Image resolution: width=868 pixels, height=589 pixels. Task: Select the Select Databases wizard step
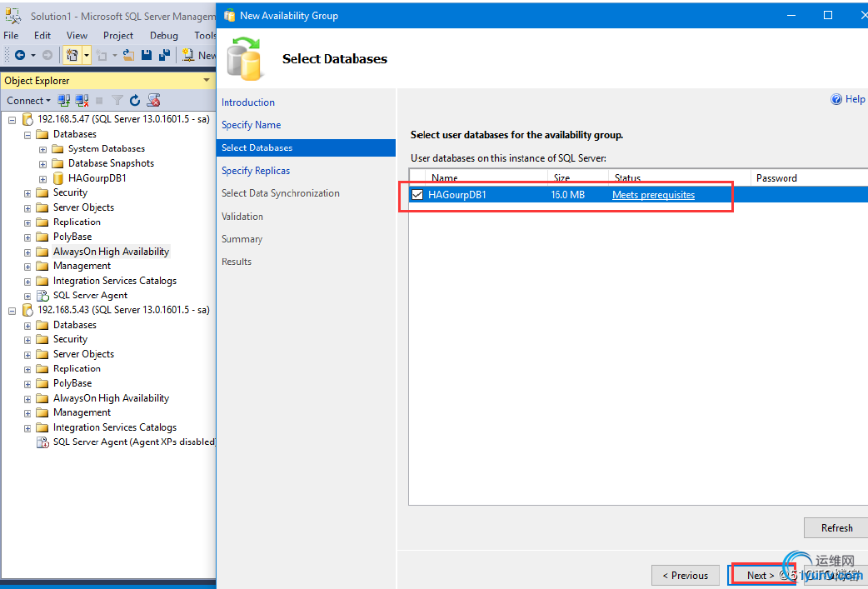click(x=306, y=147)
